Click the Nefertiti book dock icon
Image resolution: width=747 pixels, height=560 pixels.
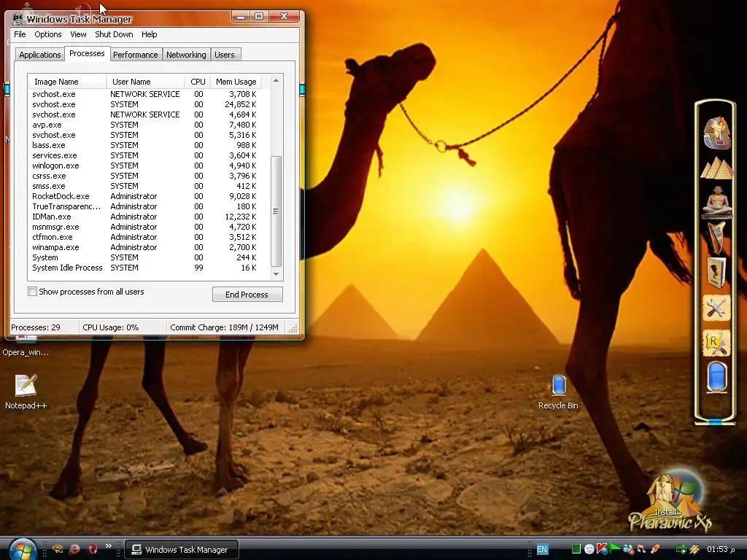(x=716, y=273)
